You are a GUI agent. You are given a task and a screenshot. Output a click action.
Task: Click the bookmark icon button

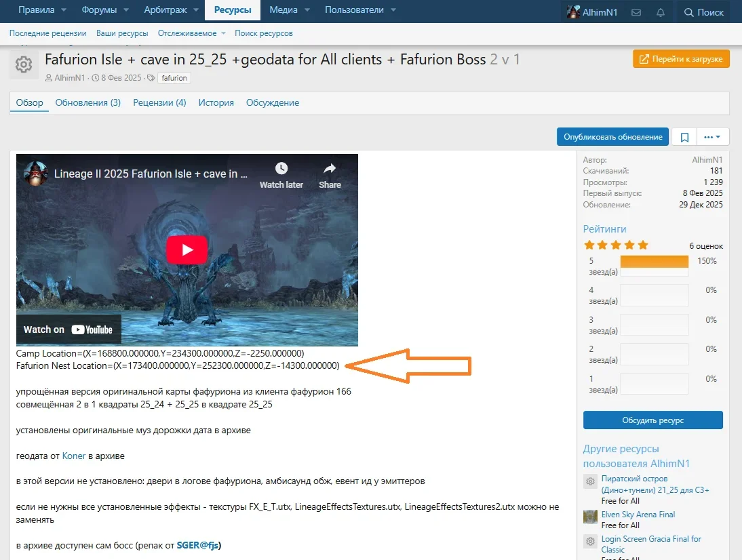click(x=684, y=137)
